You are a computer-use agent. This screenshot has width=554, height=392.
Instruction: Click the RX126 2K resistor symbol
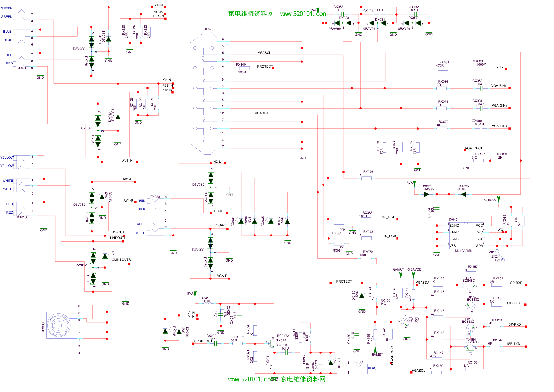click(x=500, y=161)
